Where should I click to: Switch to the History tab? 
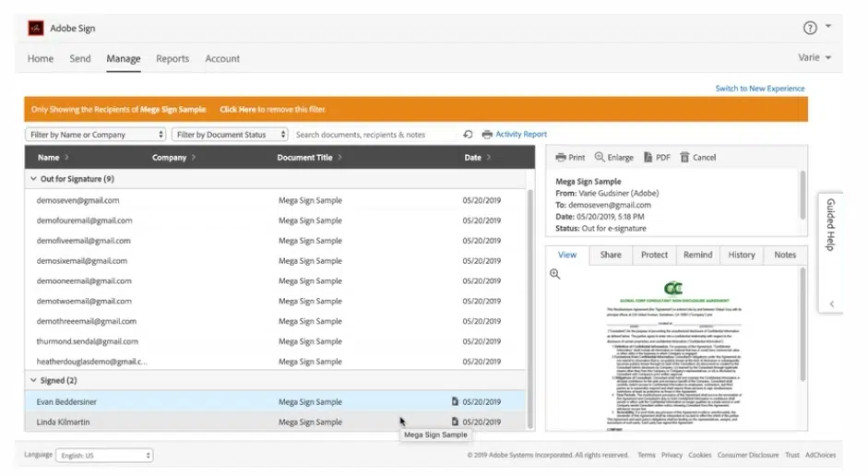coord(742,255)
